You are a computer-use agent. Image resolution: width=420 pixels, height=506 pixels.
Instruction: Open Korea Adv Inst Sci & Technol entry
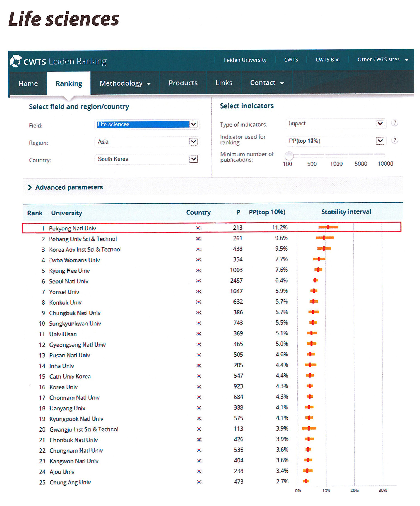tap(85, 249)
